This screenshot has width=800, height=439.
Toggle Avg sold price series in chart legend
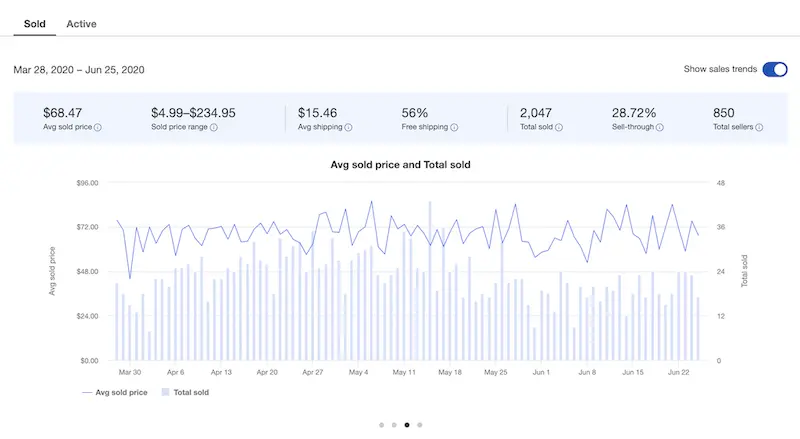click(x=115, y=393)
